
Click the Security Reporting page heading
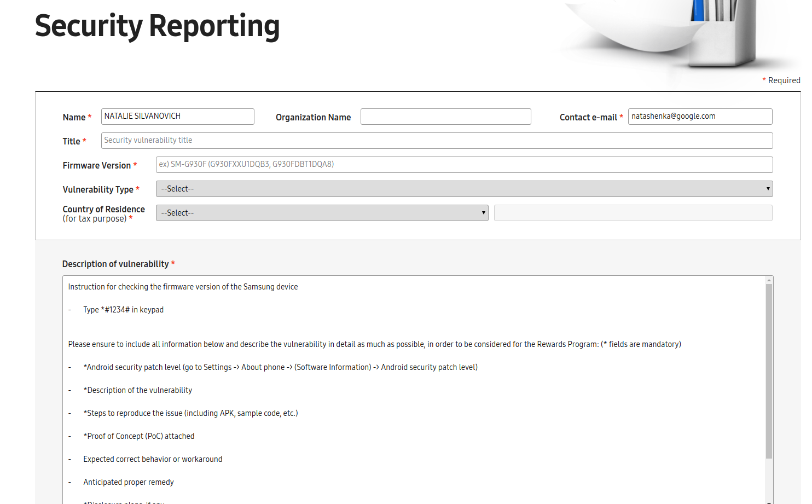[157, 26]
